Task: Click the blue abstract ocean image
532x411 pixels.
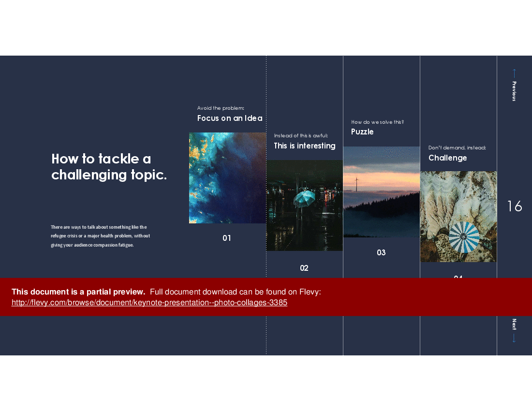Action: point(227,177)
